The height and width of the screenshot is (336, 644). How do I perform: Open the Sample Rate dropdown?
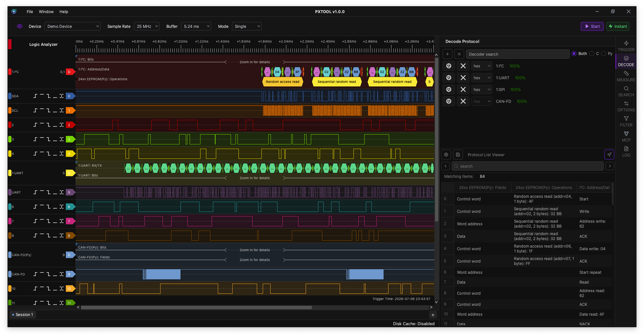click(x=147, y=26)
